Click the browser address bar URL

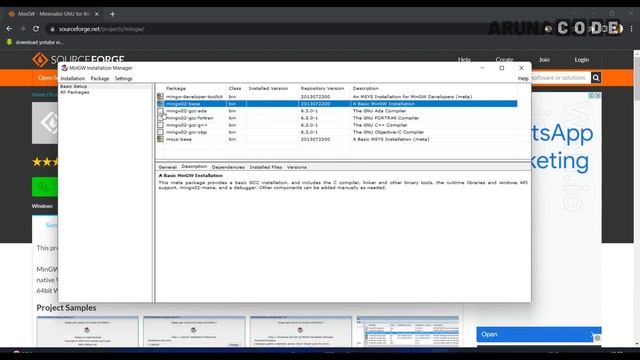[x=101, y=29]
